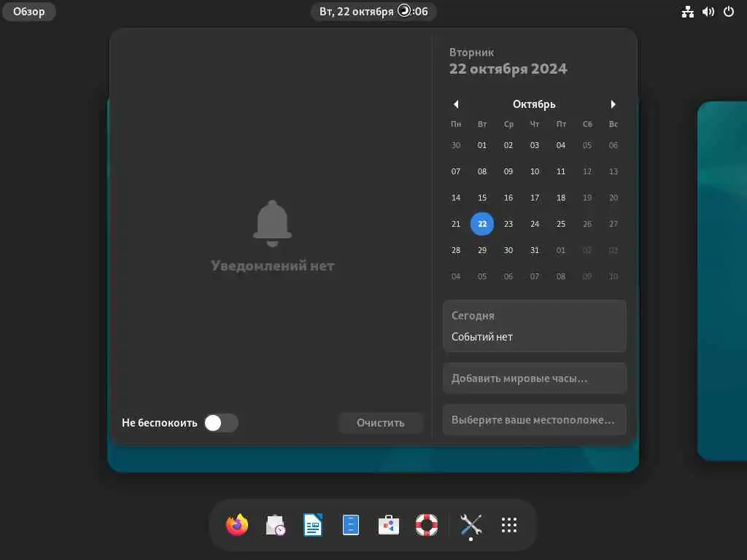The height and width of the screenshot is (560, 747).
Task: Click the date header 22 октября 2024
Action: [508, 69]
